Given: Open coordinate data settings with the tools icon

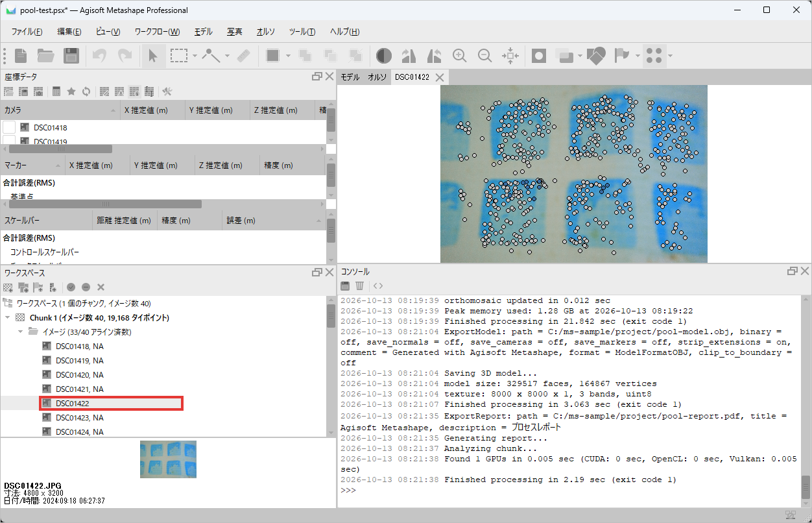Looking at the screenshot, I should pyautogui.click(x=167, y=91).
